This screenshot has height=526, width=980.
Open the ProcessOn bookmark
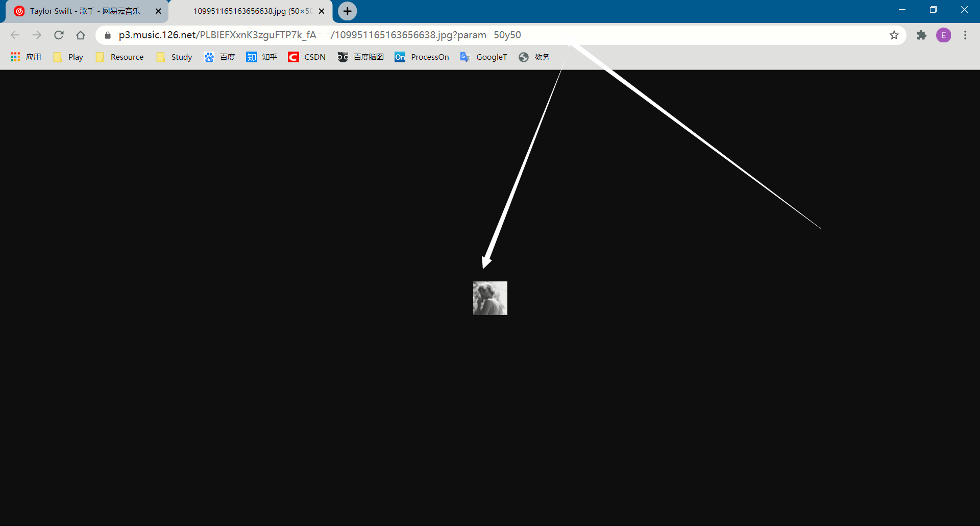(x=422, y=57)
